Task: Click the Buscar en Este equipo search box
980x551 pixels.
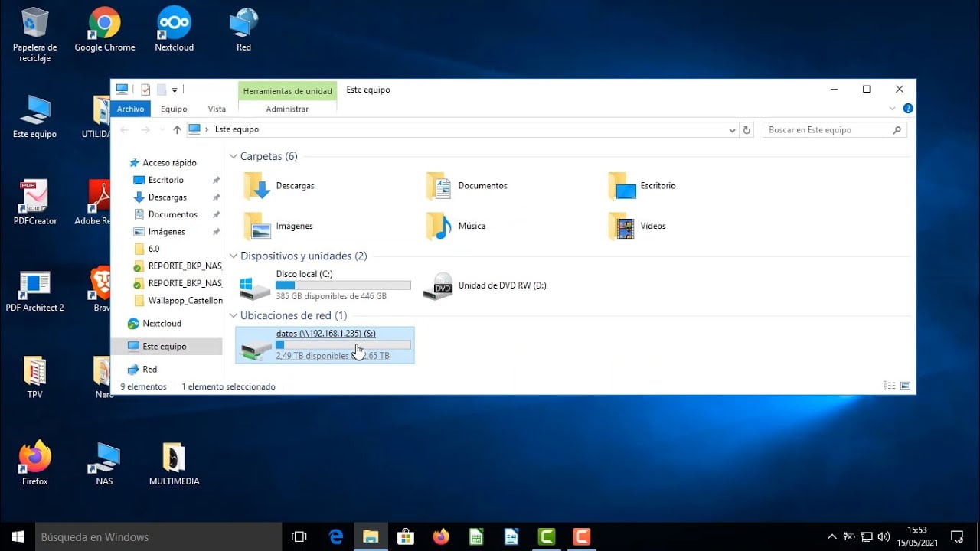Action: [827, 129]
